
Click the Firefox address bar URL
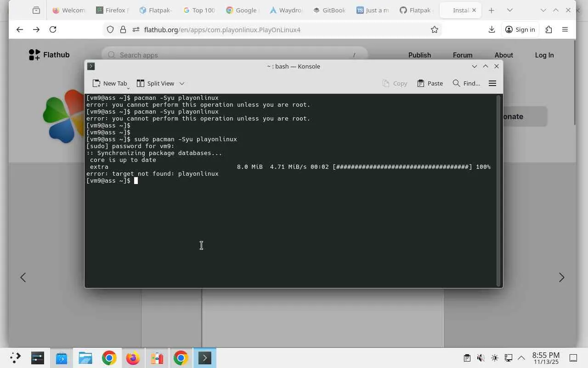[x=222, y=29]
